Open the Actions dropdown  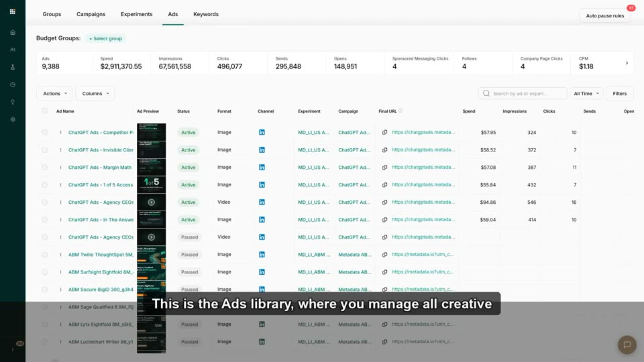click(x=54, y=94)
